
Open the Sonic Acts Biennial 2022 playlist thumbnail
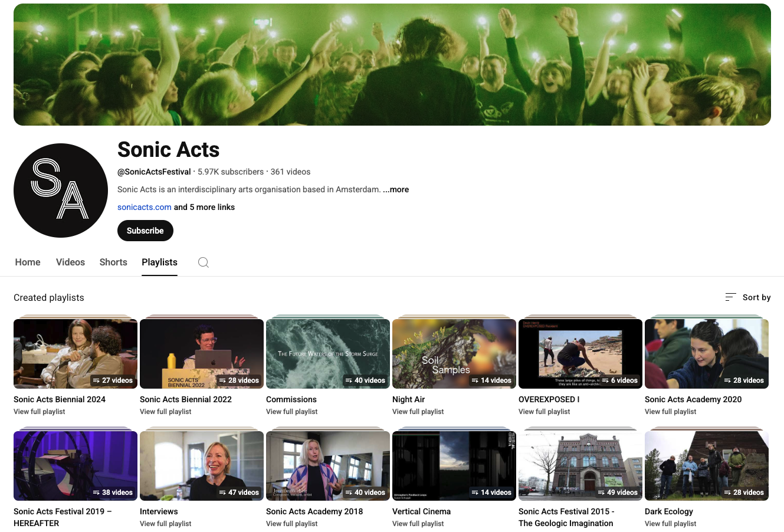[x=202, y=354]
